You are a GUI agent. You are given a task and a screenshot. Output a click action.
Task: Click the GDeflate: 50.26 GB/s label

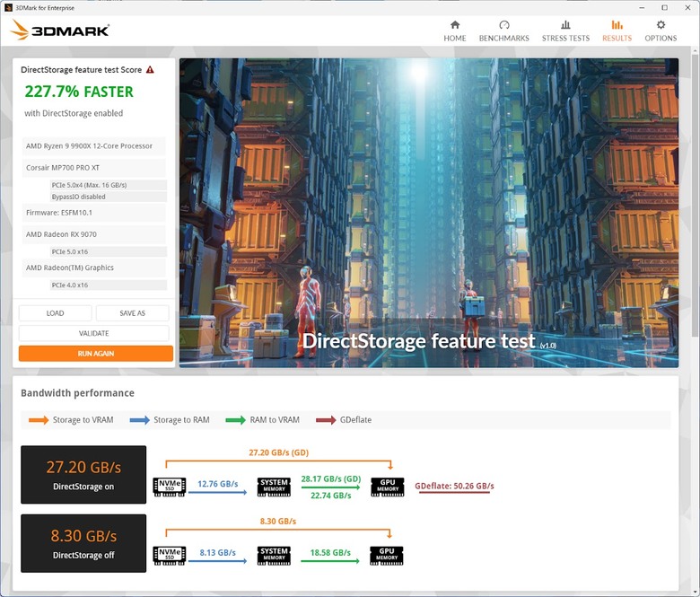click(x=454, y=486)
